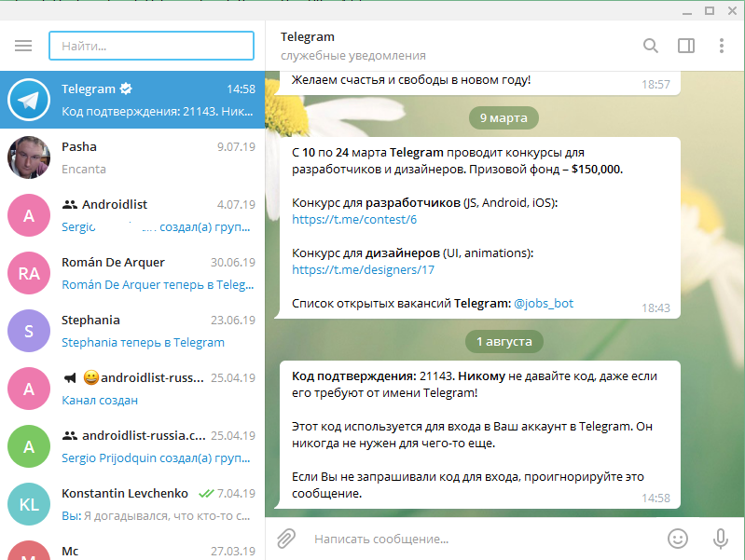Click the 14:58 timestamp in message bubble

tap(655, 499)
